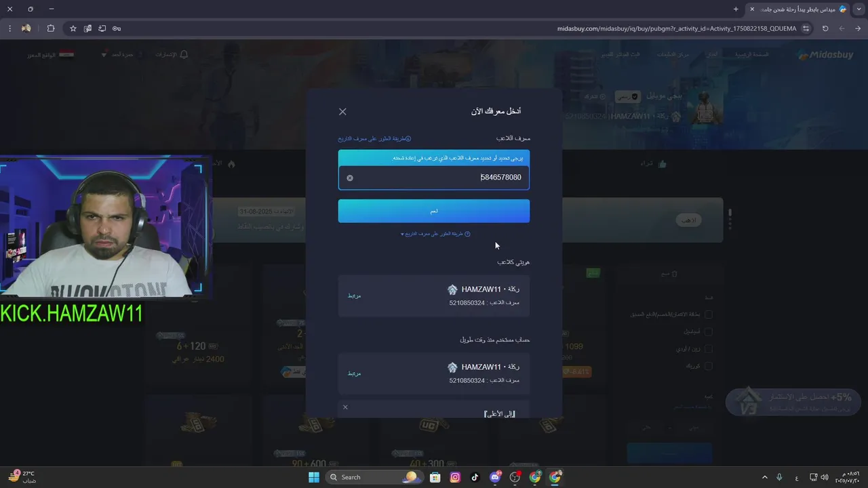Image resolution: width=868 pixels, height=488 pixels.
Task: Open TikTok from the taskbar
Action: 475,477
